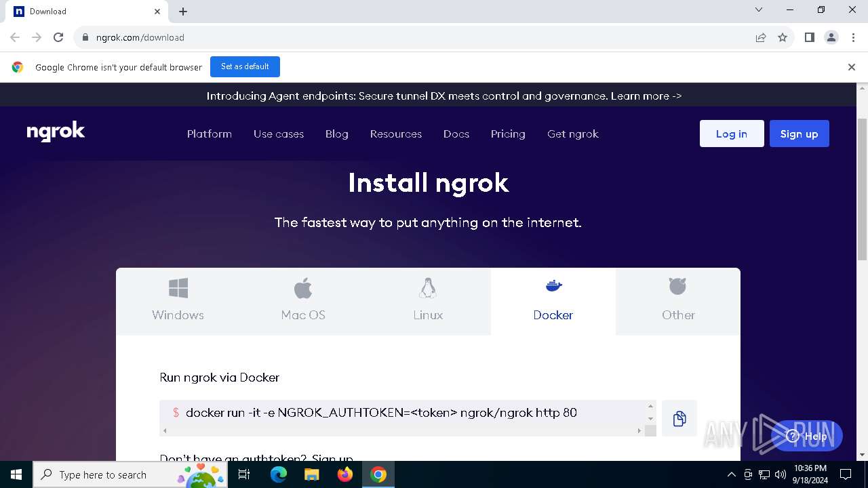Dismiss the default browser notification bar
Image resolution: width=868 pixels, height=488 pixels.
pos(852,67)
